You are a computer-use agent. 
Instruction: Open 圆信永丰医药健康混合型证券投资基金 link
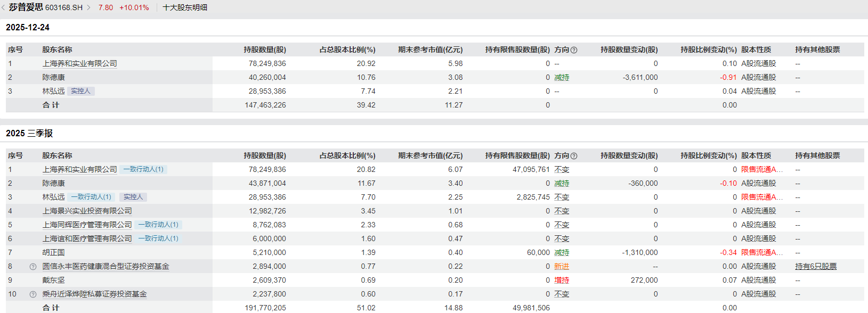(x=106, y=266)
